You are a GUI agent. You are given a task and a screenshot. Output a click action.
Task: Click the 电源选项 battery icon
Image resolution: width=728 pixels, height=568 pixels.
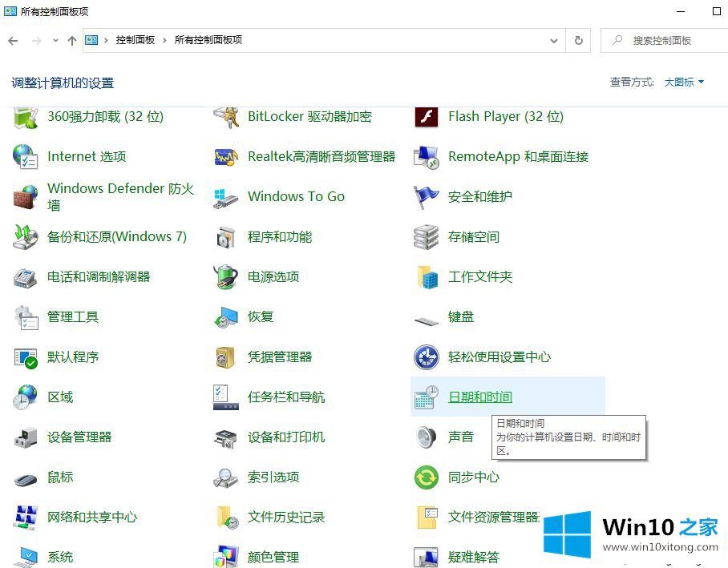pyautogui.click(x=226, y=277)
